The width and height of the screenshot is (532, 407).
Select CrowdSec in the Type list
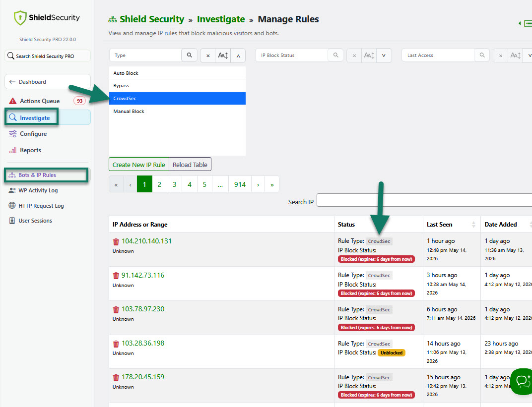pyautogui.click(x=177, y=98)
